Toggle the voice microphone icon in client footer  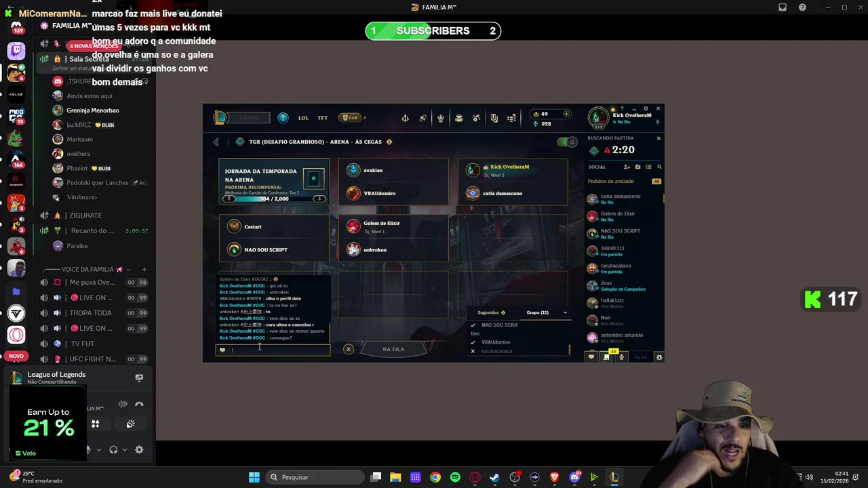tap(622, 357)
